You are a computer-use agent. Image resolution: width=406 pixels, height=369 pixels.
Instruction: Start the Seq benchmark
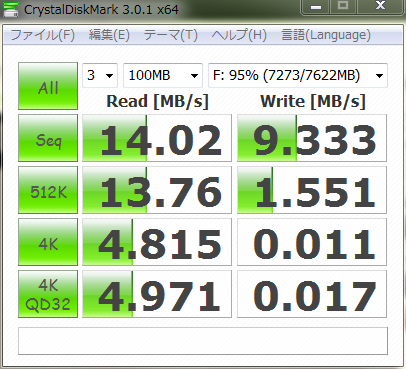(x=48, y=138)
